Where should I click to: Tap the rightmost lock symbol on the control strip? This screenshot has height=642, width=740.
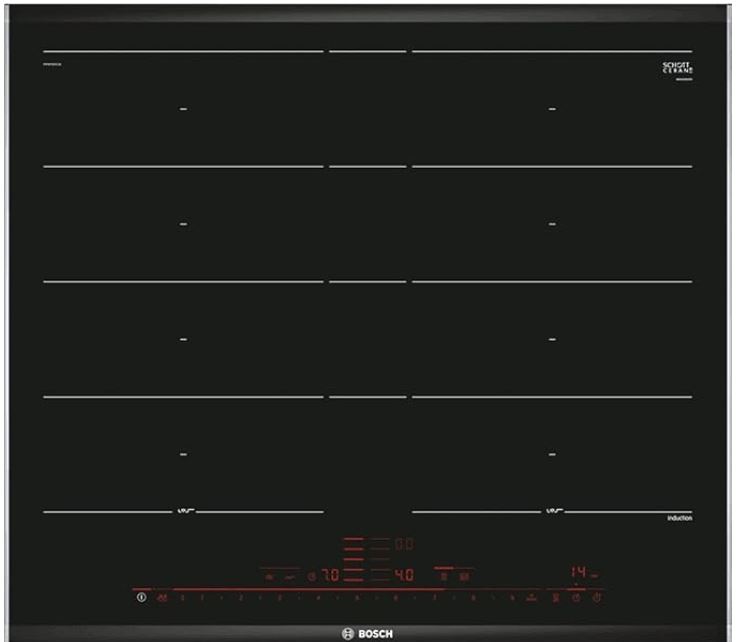597,598
